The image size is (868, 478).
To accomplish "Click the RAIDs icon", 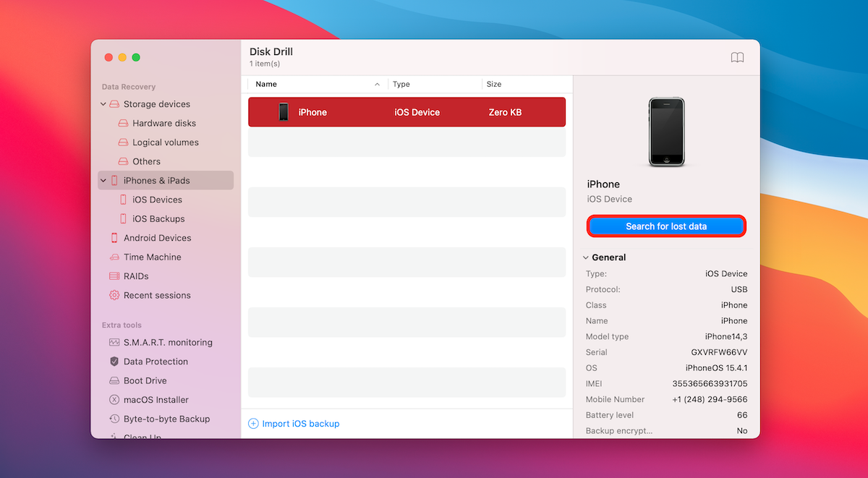I will (114, 276).
